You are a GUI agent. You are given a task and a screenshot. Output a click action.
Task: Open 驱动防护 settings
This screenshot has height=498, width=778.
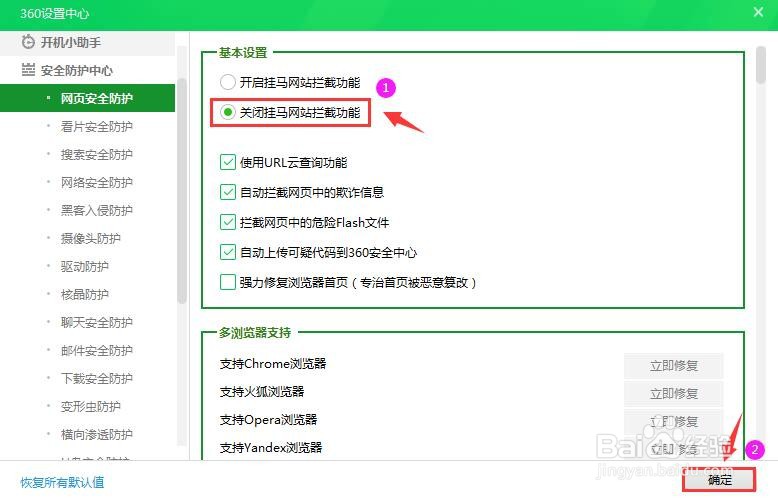[84, 266]
